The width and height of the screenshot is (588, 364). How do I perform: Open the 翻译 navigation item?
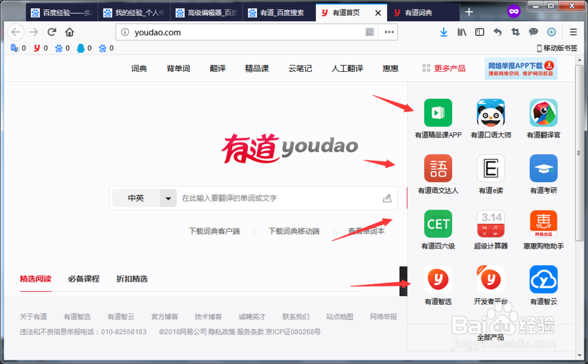click(218, 69)
